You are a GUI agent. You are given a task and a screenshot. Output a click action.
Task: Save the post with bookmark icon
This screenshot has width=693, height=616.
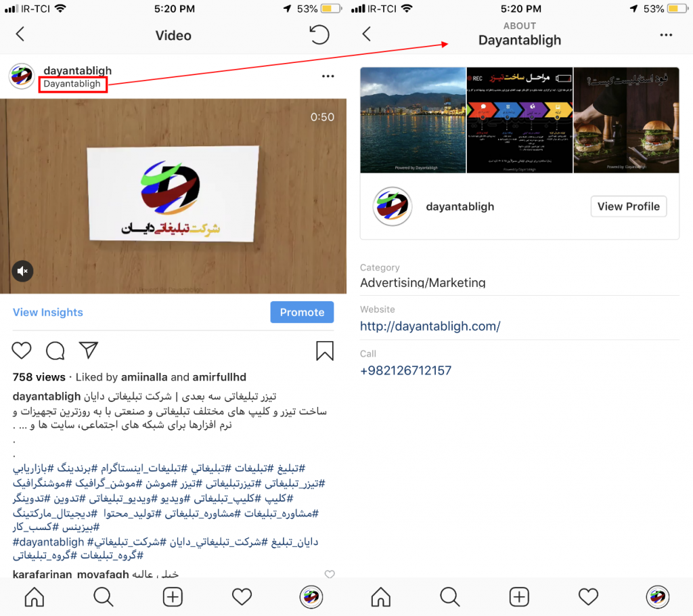click(324, 351)
